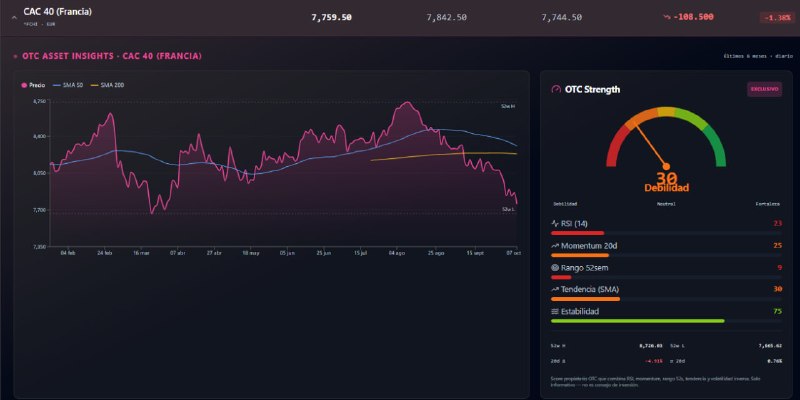The image size is (800, 400).
Task: Click the 24 feb date on chart axis
Action: tap(105, 253)
